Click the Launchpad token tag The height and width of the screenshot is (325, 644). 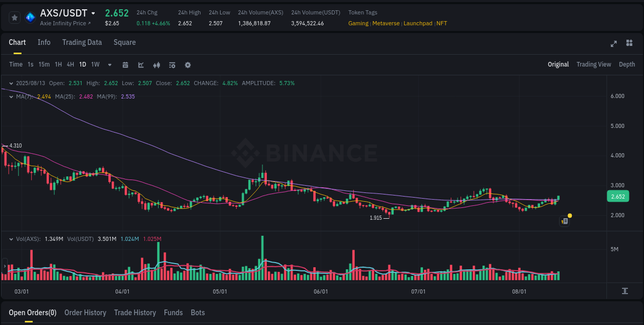417,23
